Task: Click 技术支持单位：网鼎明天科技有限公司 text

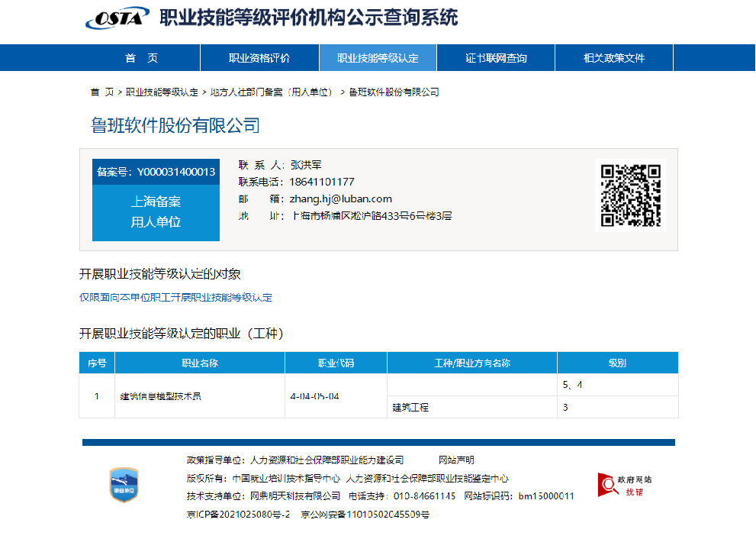Action: pyautogui.click(x=263, y=496)
